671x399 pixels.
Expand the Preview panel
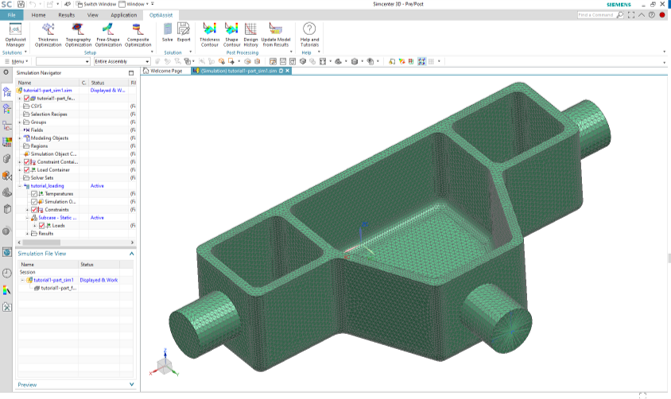(x=131, y=384)
